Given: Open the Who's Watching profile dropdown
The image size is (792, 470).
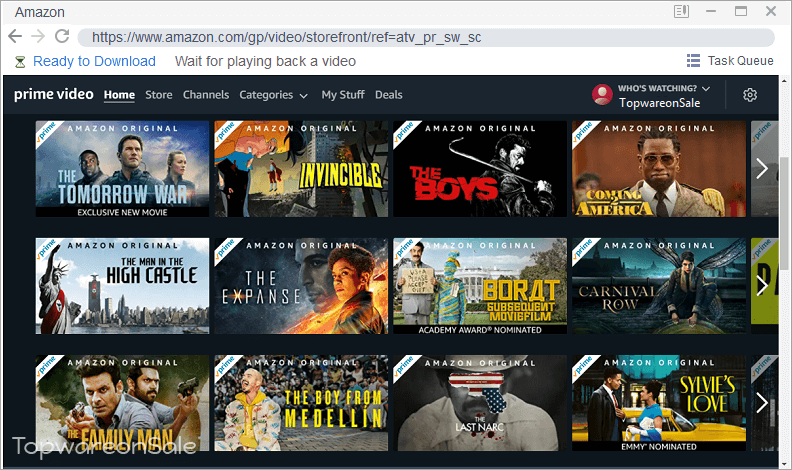Looking at the screenshot, I should 664,88.
